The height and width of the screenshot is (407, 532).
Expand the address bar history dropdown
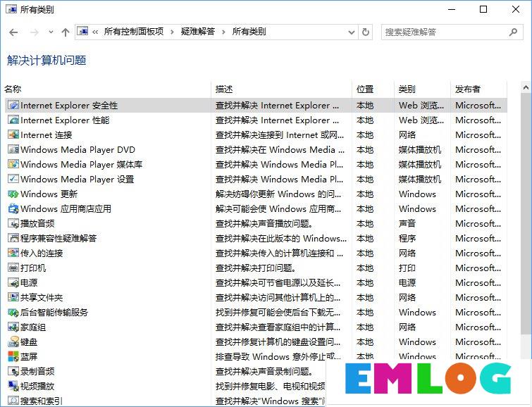pyautogui.click(x=352, y=32)
